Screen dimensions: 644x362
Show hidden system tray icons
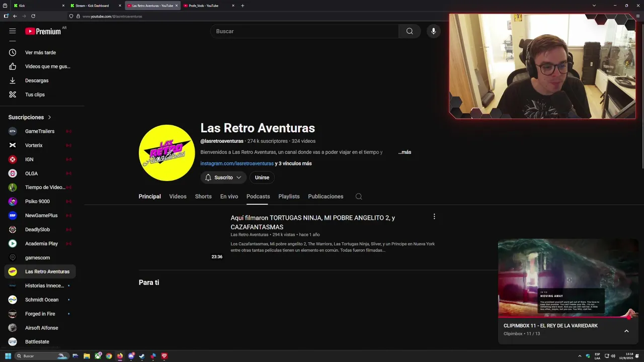pos(580,356)
